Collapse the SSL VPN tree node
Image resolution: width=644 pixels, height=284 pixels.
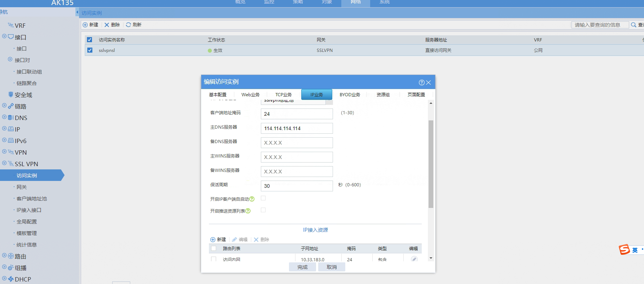click(x=4, y=163)
